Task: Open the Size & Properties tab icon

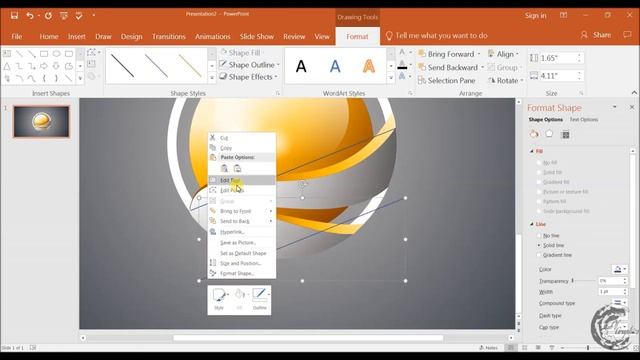Action: pyautogui.click(x=566, y=134)
